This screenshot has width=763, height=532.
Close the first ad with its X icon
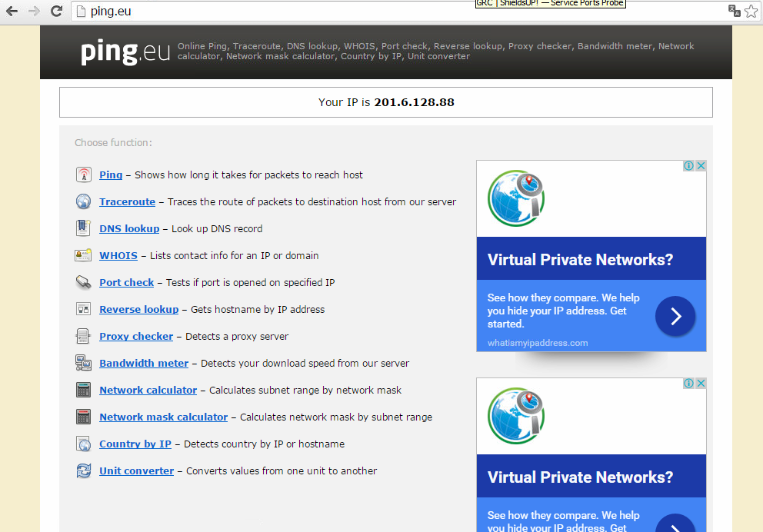tap(701, 165)
